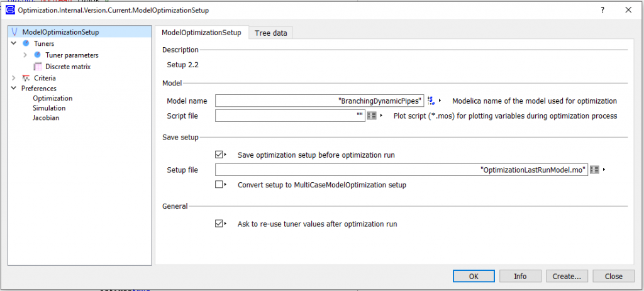
Task: Uncheck Ask to re-use tuner values
Action: [218, 224]
